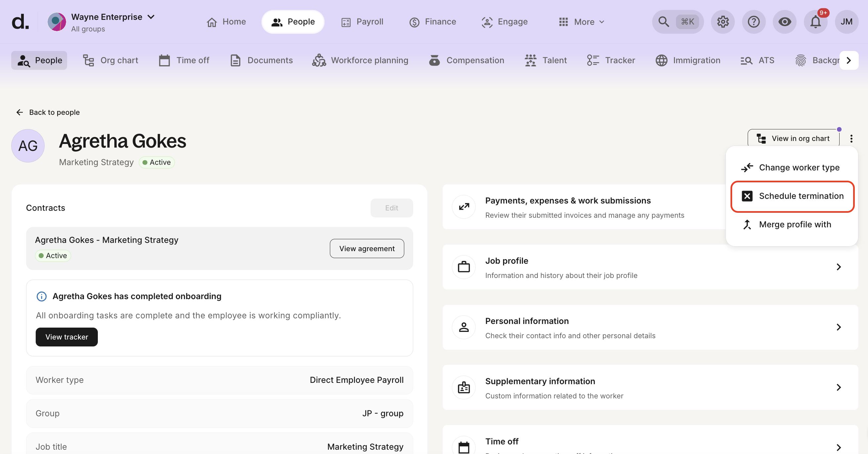Open the three-dot profile actions menu
Image resolution: width=868 pixels, height=454 pixels.
tap(851, 139)
